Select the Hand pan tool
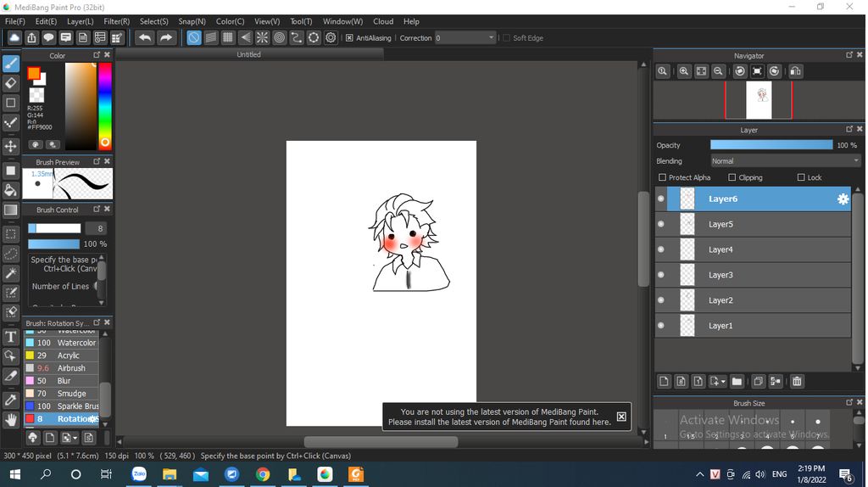The height and width of the screenshot is (487, 868). point(10,419)
